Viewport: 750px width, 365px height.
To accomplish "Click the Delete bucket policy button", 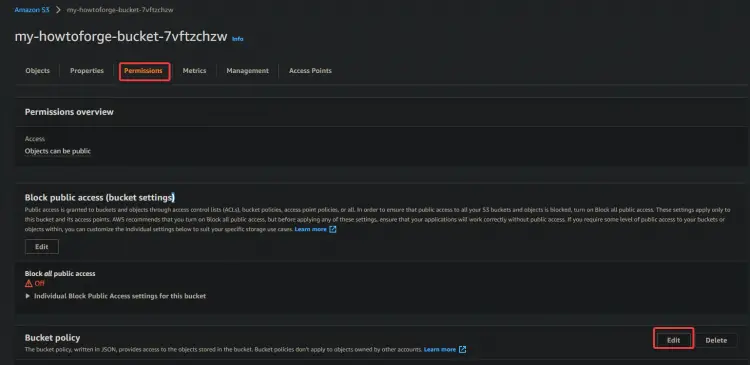I will tap(716, 340).
